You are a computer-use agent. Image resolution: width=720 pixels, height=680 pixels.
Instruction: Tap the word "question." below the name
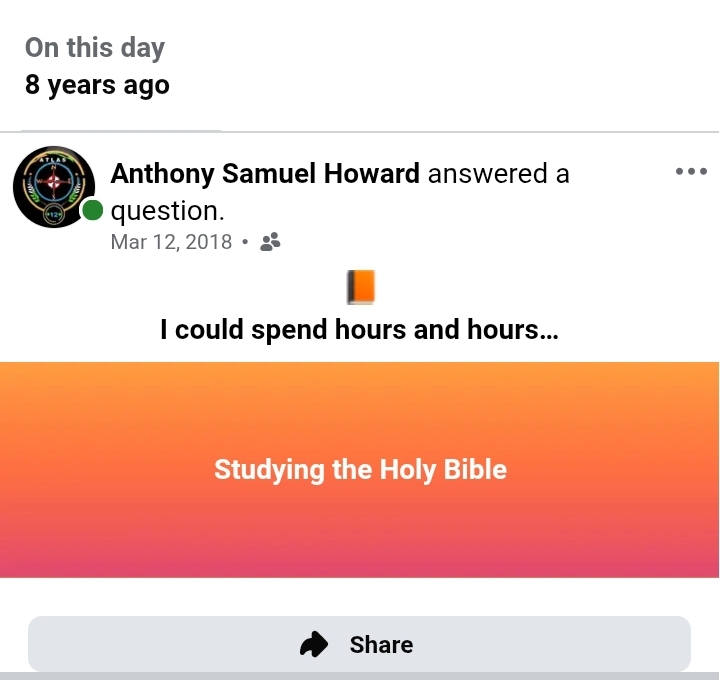[x=167, y=210]
